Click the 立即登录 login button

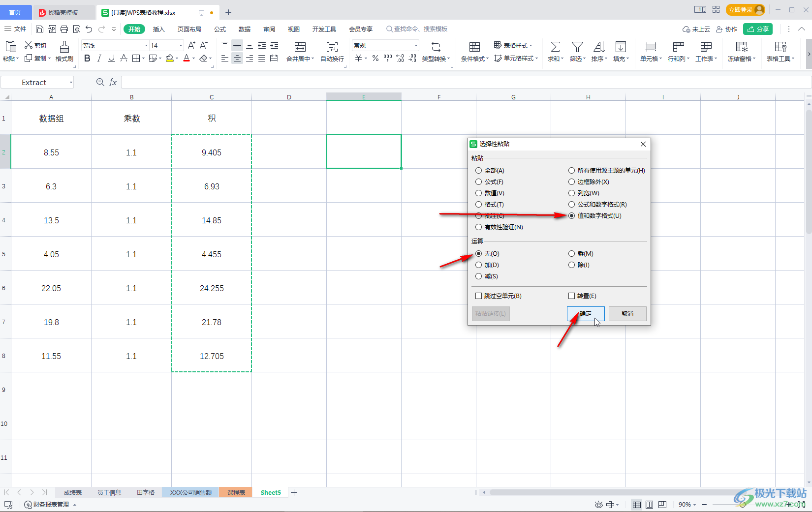pos(745,10)
